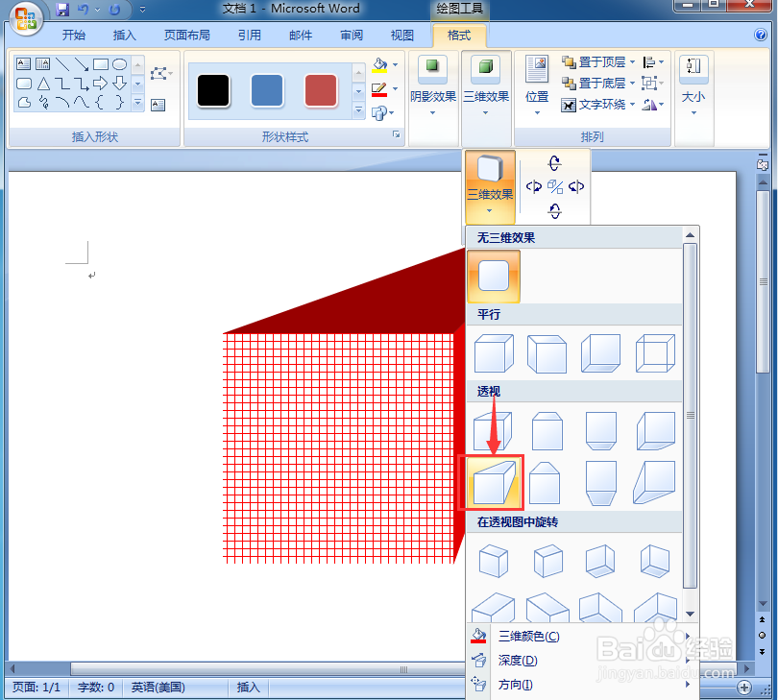Image resolution: width=778 pixels, height=700 pixels.
Task: Launch the 形状样式 dialog launcher
Action: pyautogui.click(x=397, y=133)
